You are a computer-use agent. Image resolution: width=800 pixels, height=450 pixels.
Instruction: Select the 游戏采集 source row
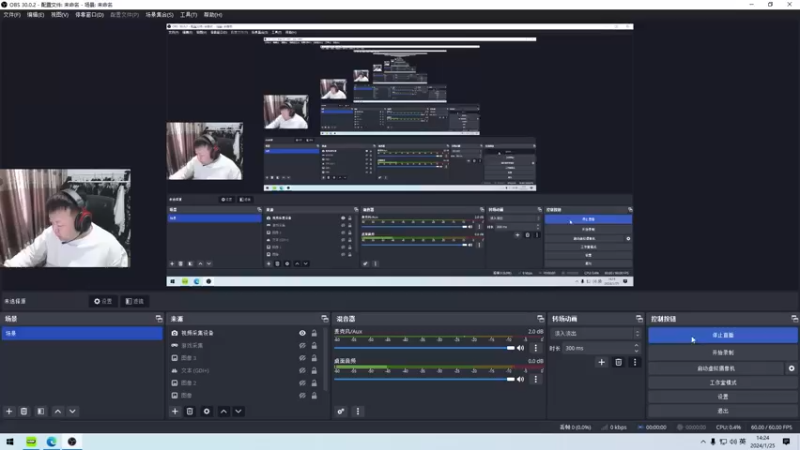pyautogui.click(x=247, y=345)
